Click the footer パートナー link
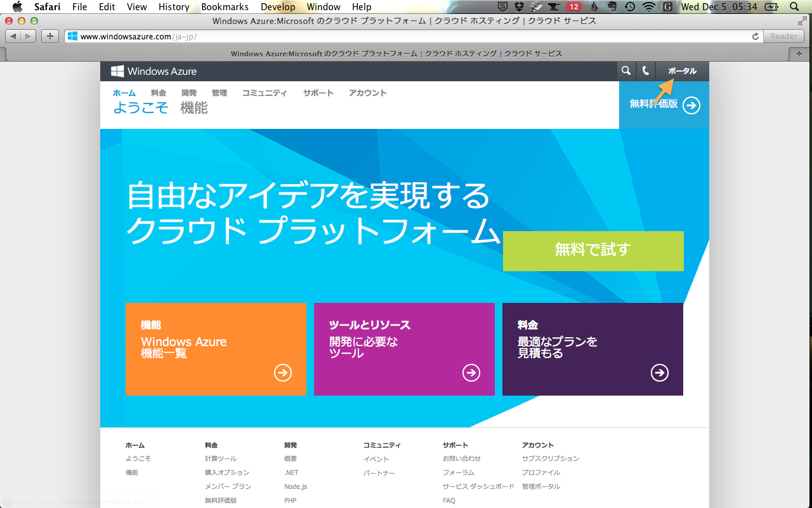812x508 pixels. point(379,472)
